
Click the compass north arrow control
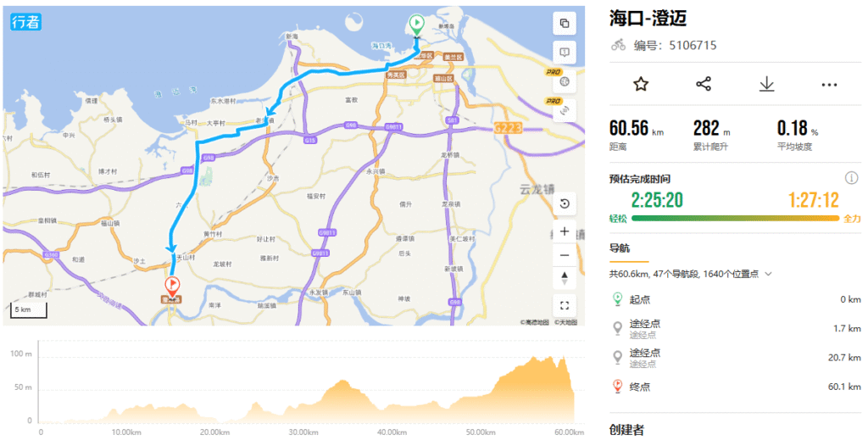[x=564, y=278]
